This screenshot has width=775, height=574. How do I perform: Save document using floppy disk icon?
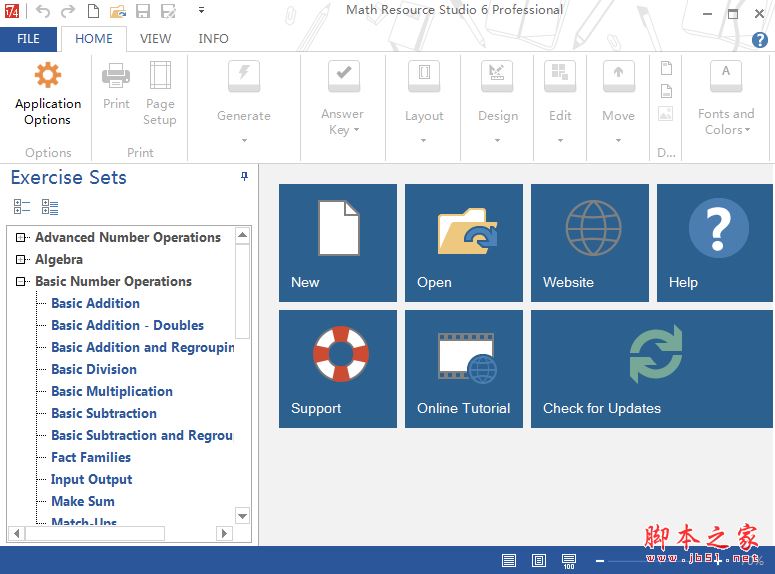point(143,11)
